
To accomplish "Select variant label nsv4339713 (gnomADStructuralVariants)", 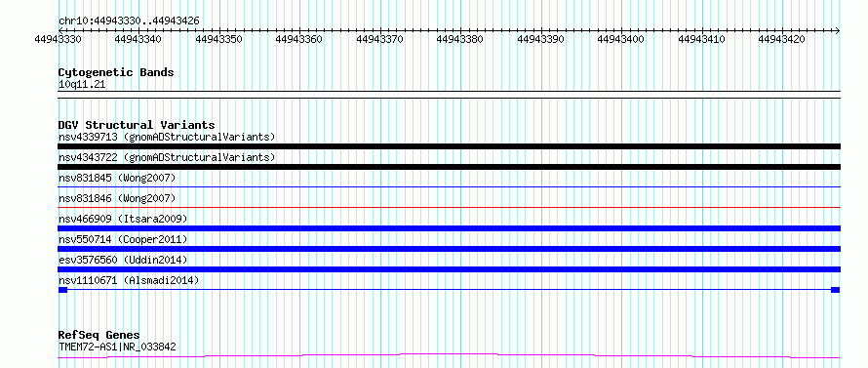I will 167,137.
